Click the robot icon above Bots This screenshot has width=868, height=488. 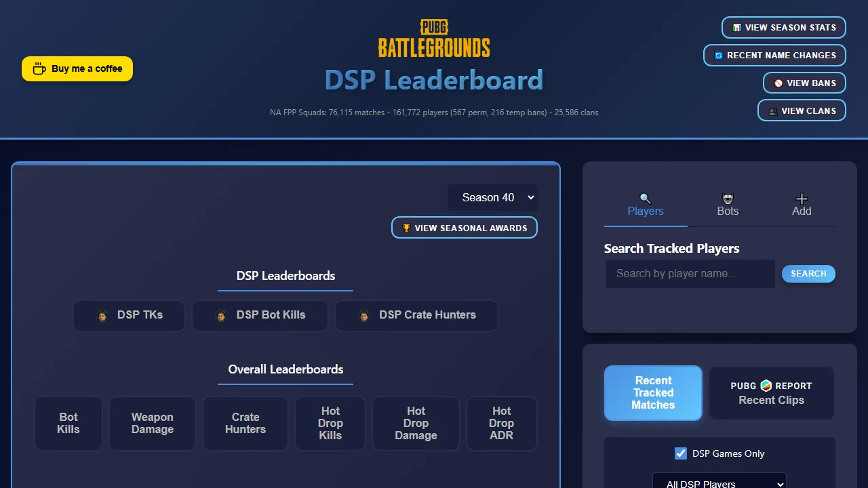point(728,199)
